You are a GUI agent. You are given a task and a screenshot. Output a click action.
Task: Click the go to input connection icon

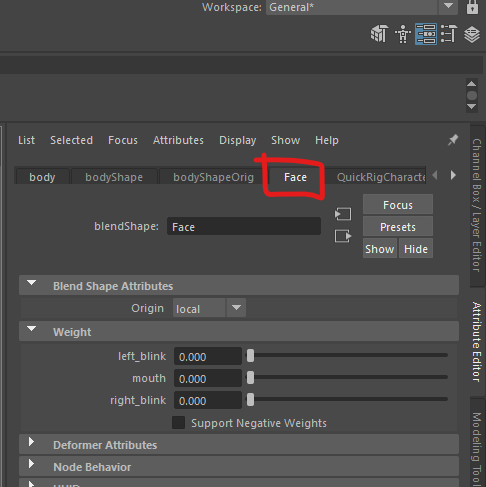(x=343, y=214)
